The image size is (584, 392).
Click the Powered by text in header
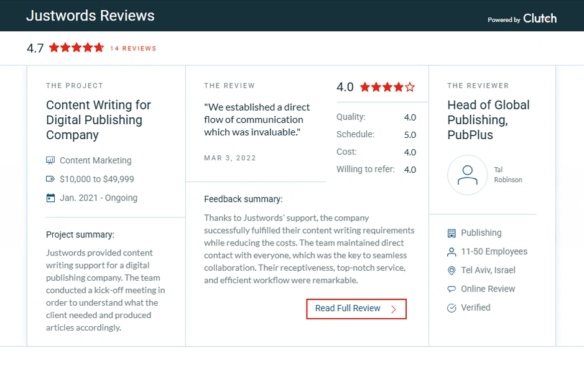click(504, 20)
